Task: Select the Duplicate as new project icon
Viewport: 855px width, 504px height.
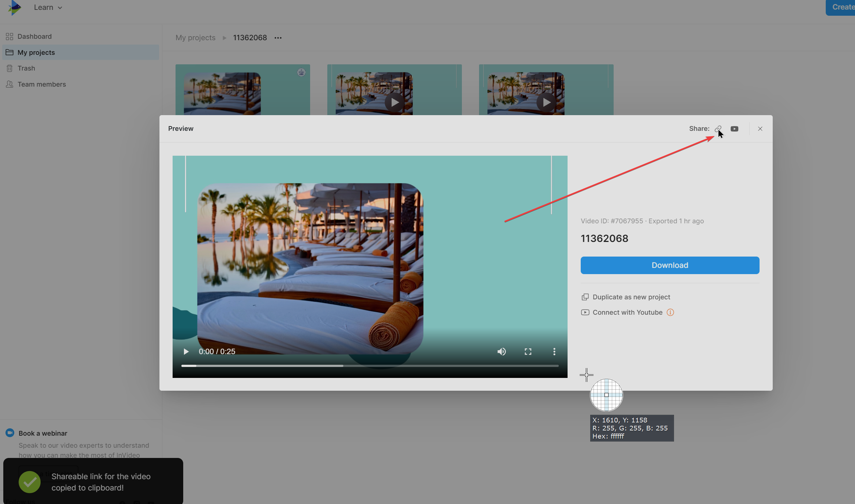Action: [585, 297]
